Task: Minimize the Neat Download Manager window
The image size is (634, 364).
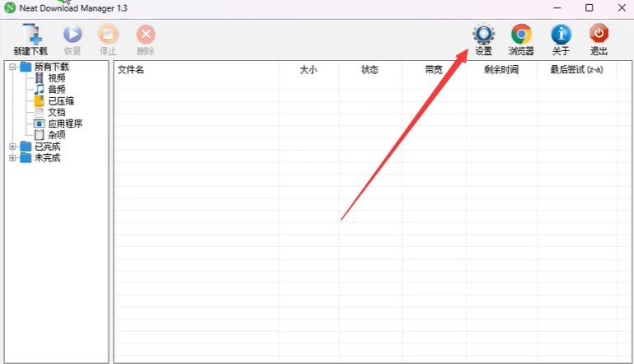Action: (557, 7)
